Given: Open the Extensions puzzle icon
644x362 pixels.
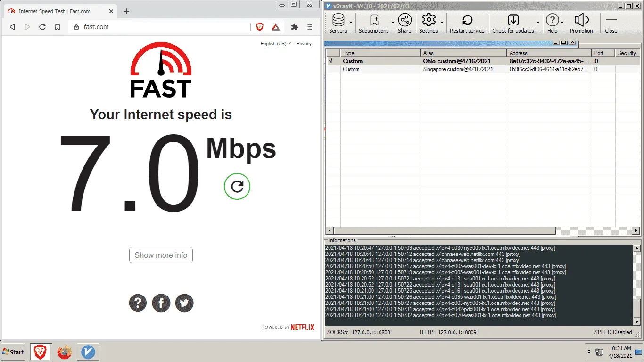Looking at the screenshot, I should [295, 27].
